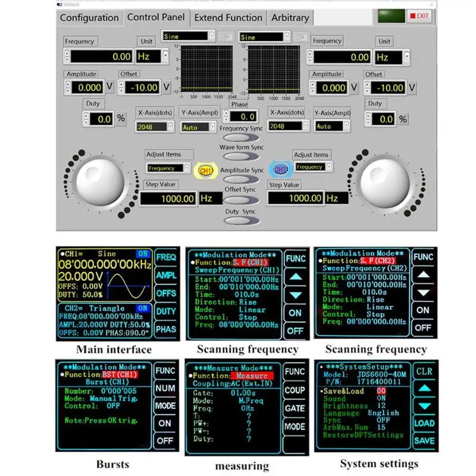476x476 pixels.
Task: Open the left Adjust Items Frequency dropdown
Action: click(x=168, y=168)
